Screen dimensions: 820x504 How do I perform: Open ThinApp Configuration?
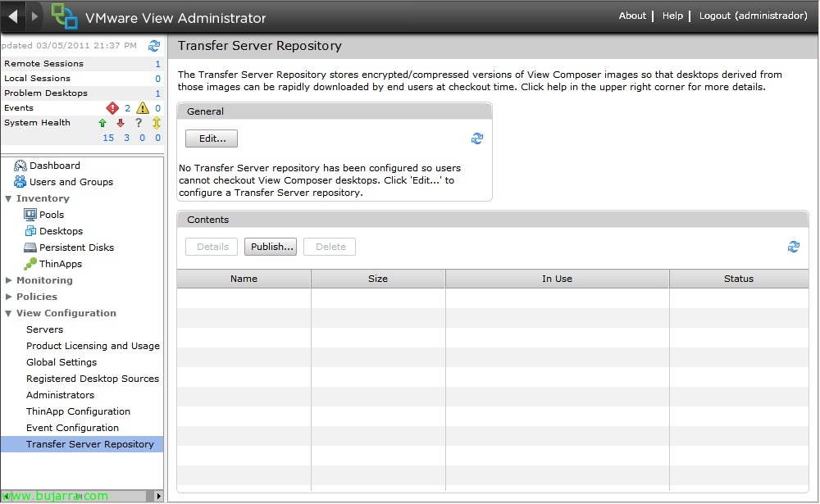click(x=79, y=411)
